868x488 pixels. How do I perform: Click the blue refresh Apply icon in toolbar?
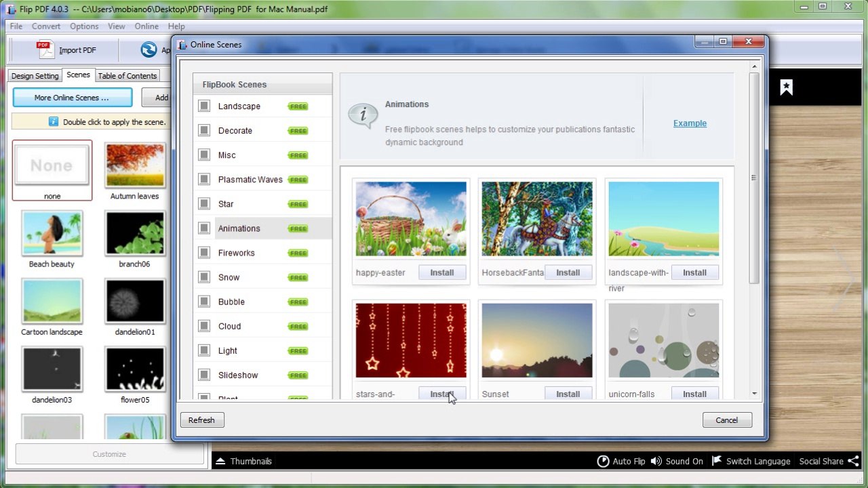point(149,49)
